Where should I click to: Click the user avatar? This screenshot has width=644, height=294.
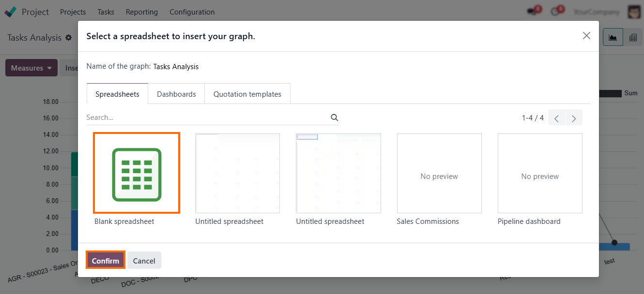[x=634, y=12]
